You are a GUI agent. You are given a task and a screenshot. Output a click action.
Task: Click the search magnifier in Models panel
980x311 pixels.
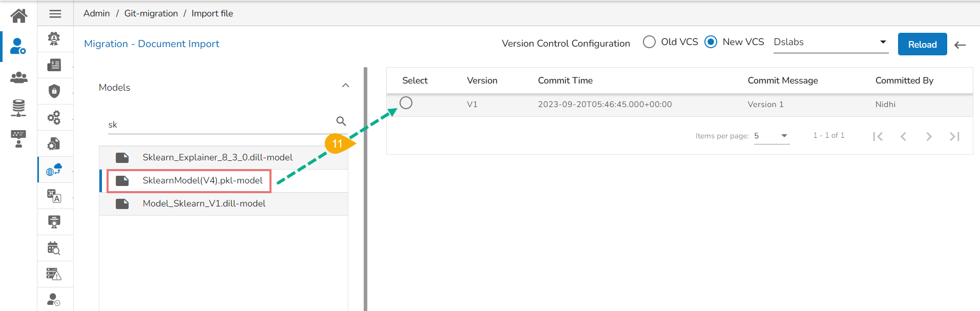point(341,121)
